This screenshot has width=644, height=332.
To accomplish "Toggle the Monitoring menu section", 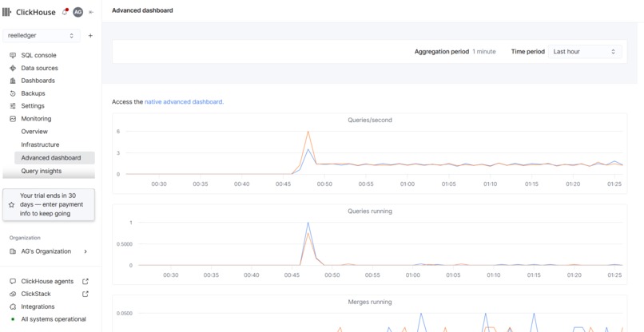I will 36,119.
